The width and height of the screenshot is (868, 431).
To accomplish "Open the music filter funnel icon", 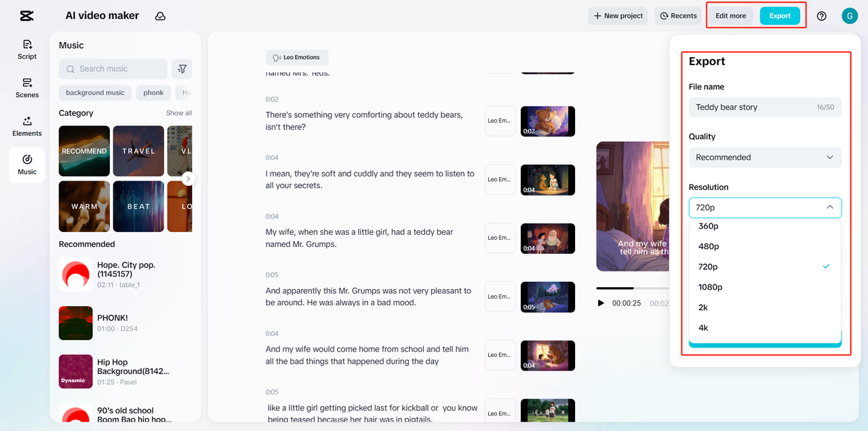I will click(x=182, y=69).
